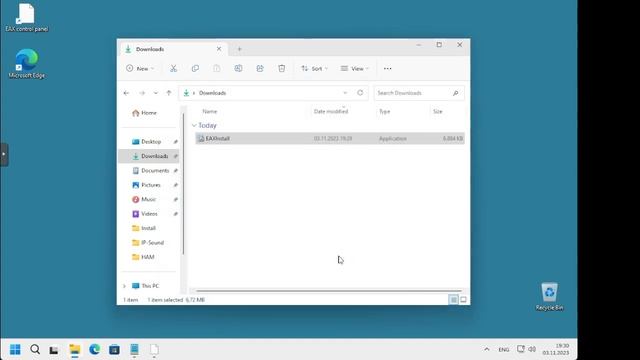Click the ENG language indicator
The width and height of the screenshot is (640, 360).
coord(504,349)
